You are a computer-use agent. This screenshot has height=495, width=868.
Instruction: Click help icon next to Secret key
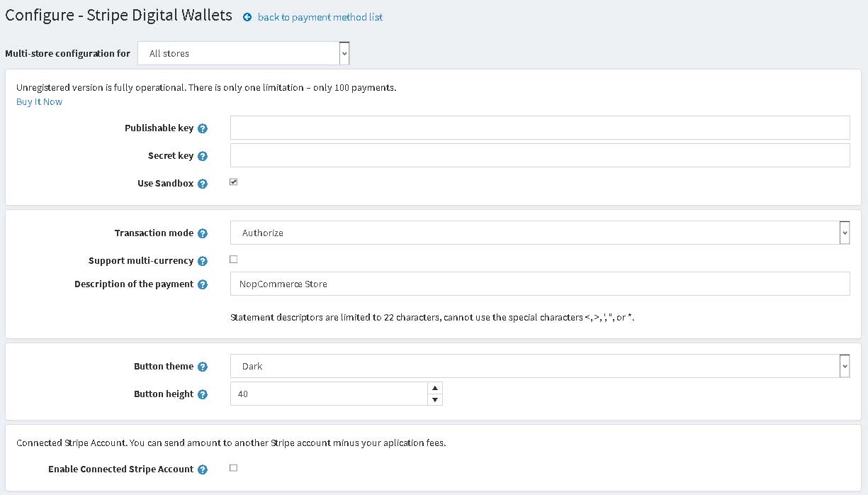[x=203, y=156]
